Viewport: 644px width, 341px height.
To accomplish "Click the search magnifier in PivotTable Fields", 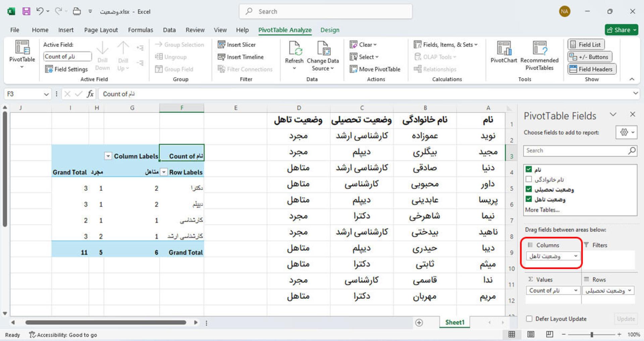I will 632,151.
